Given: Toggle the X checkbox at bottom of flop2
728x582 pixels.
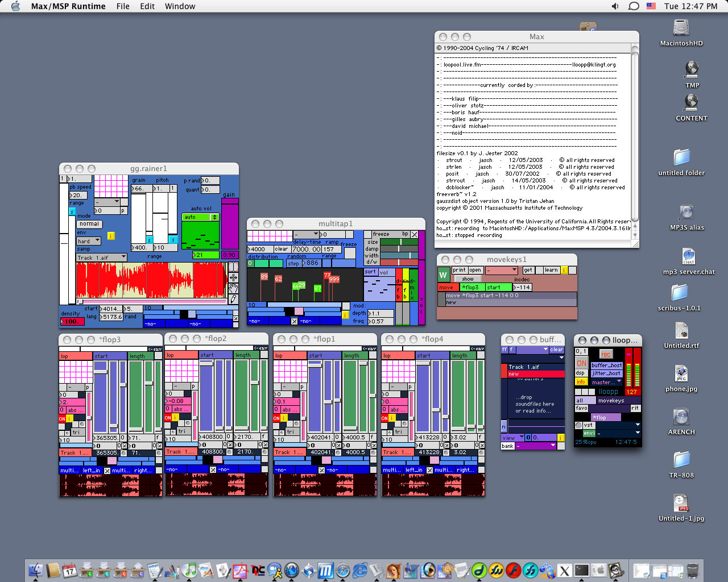Looking at the screenshot, I should [213, 469].
